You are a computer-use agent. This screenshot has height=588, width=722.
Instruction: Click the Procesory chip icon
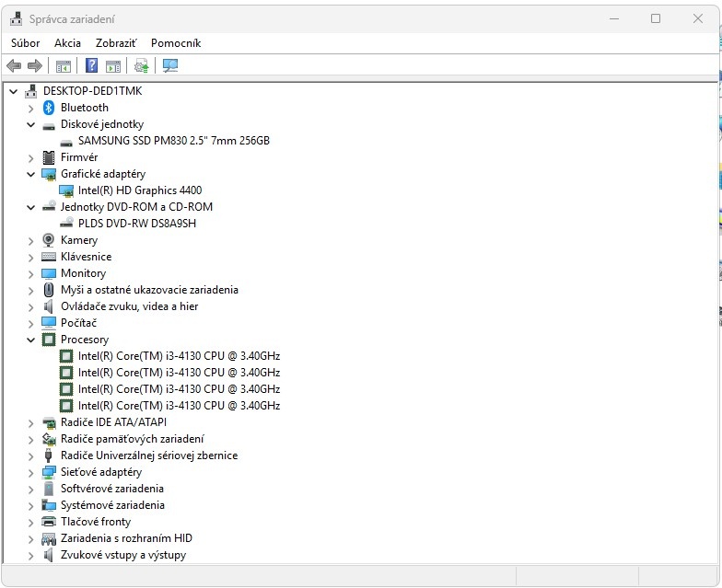point(49,340)
